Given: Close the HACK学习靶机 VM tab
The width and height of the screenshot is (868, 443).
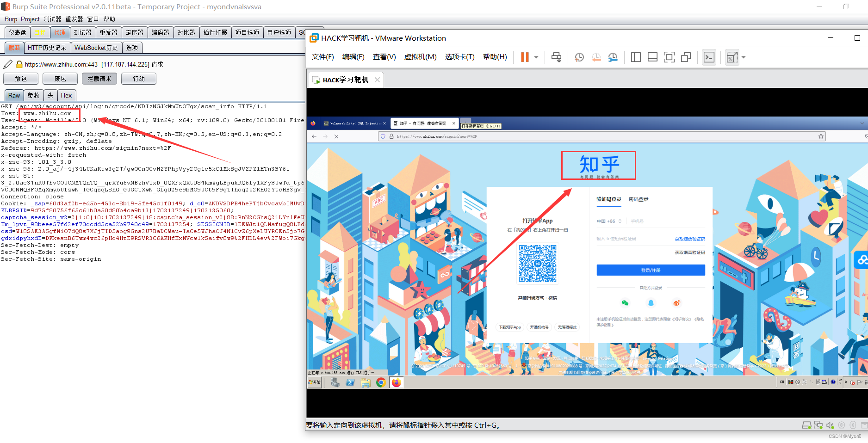Looking at the screenshot, I should click(x=377, y=80).
